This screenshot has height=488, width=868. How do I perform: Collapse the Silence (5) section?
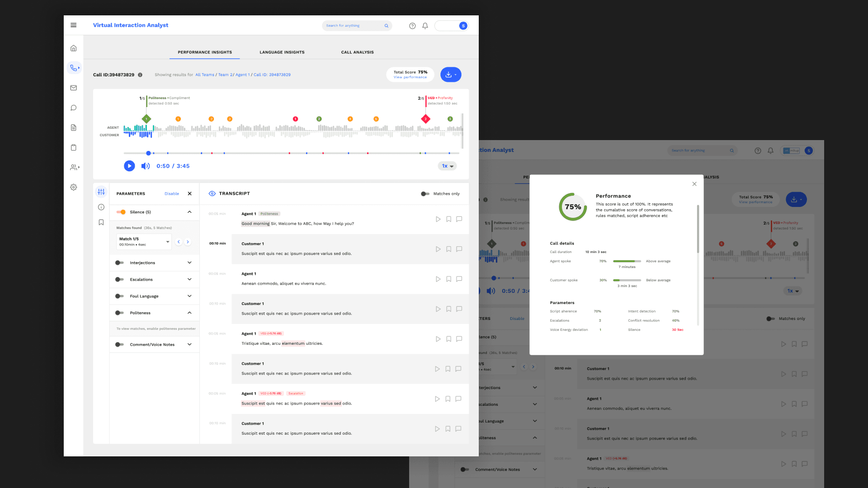pyautogui.click(x=189, y=212)
